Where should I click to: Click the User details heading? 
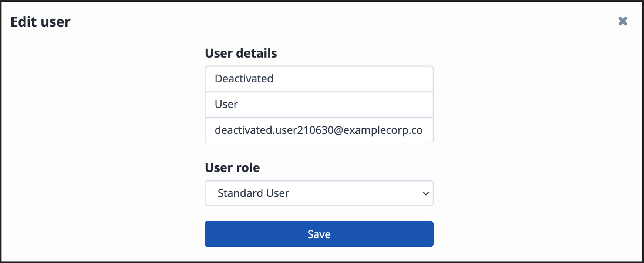coord(241,53)
